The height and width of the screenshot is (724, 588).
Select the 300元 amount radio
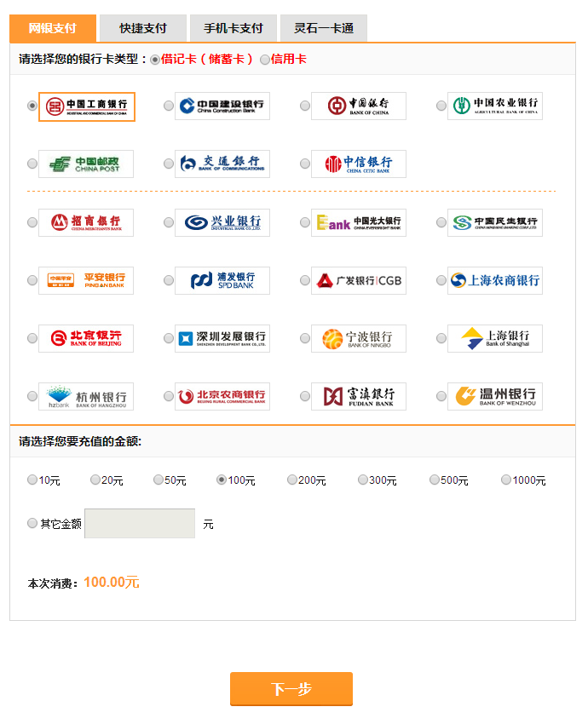363,480
